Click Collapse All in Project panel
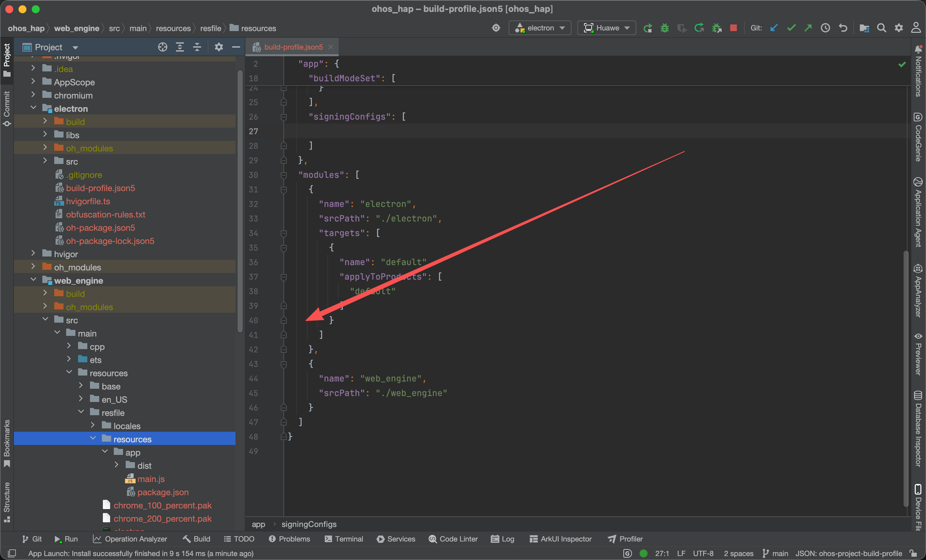Image resolution: width=926 pixels, height=560 pixels. click(197, 47)
